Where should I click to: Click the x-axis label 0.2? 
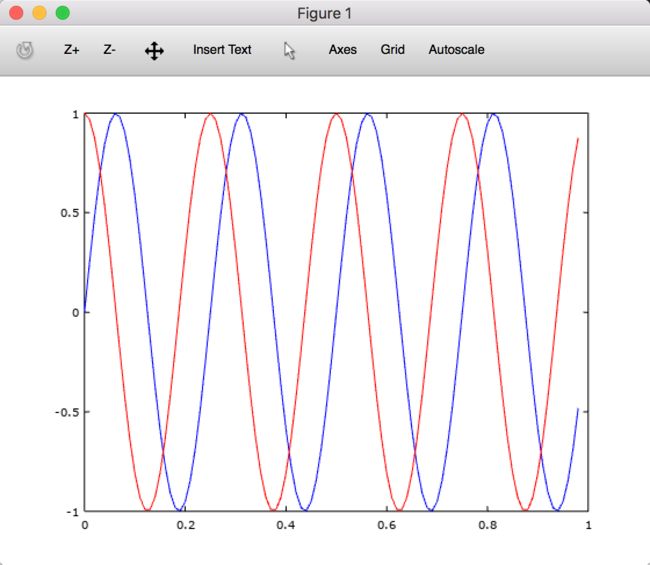(x=185, y=525)
